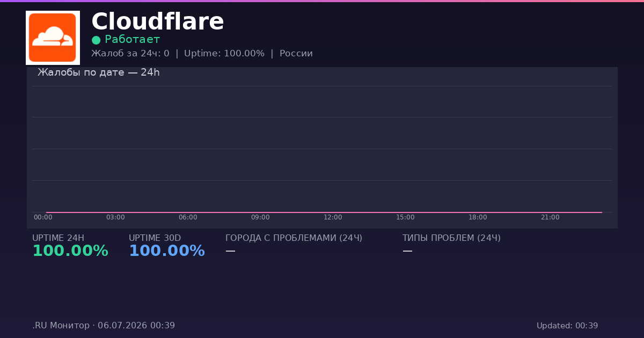644x338 pixels.
Task: Click the Cloudflare title heading
Action: tap(157, 22)
